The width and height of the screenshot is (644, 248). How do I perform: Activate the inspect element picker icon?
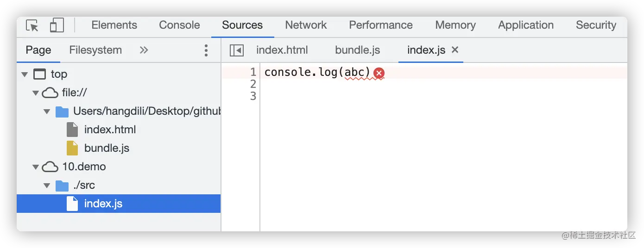click(32, 25)
